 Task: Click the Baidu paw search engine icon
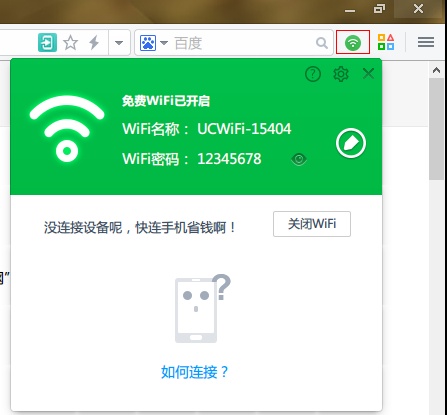(x=148, y=43)
